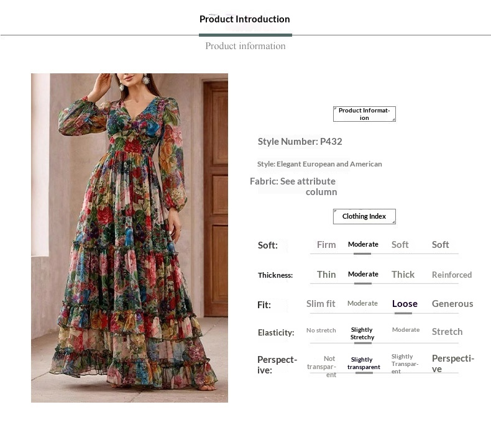
Task: Select Slim fit option
Action: coord(321,304)
